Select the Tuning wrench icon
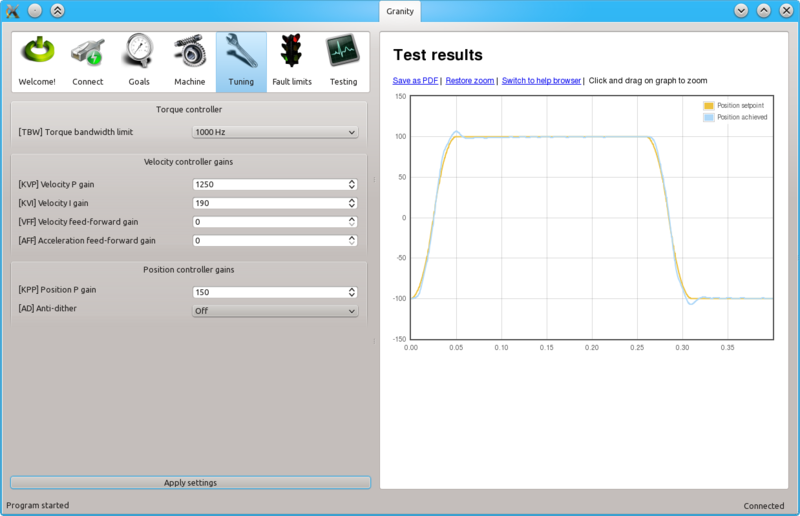Viewport: 800px width, 516px height. point(241,61)
